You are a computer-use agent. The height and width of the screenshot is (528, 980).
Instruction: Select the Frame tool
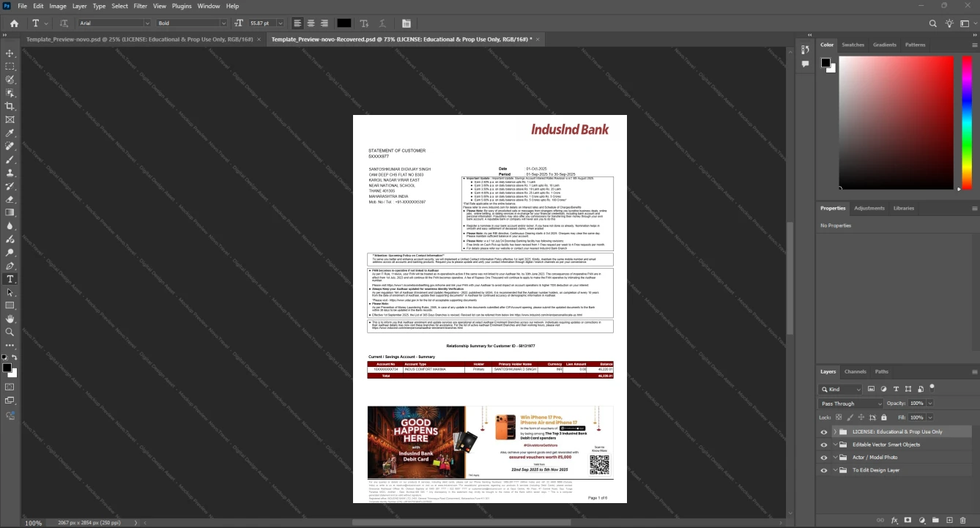(10, 119)
